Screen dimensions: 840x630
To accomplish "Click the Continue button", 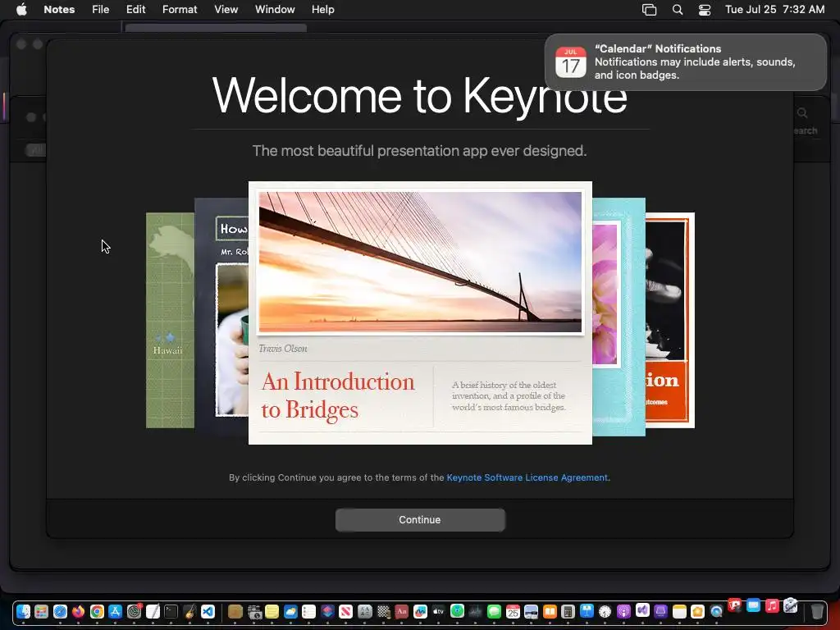I will click(x=420, y=519).
